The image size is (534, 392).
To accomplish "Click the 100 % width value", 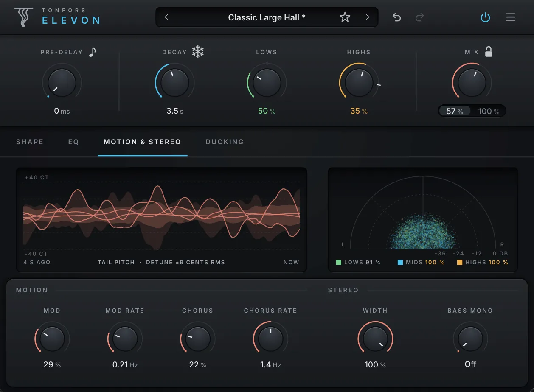I will 375,364.
